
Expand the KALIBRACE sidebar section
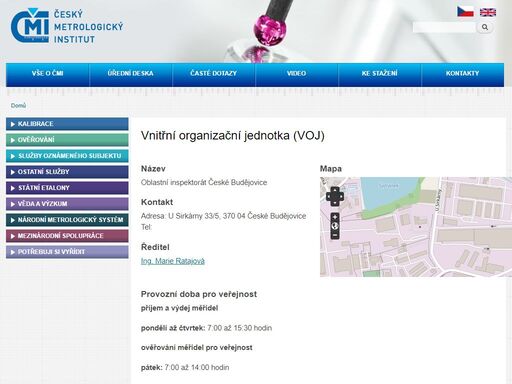point(67,124)
